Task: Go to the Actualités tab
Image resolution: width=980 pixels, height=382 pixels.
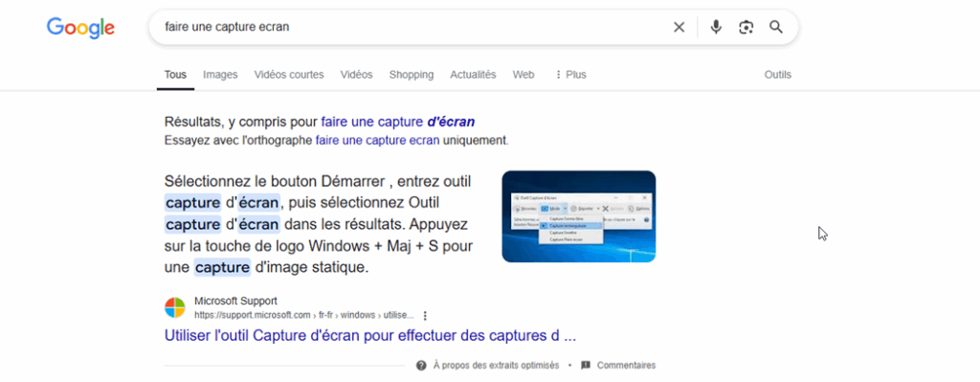Action: coord(473,75)
